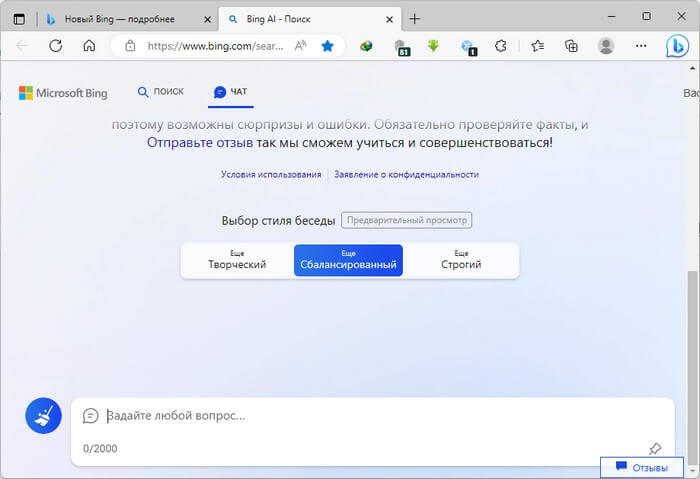The height and width of the screenshot is (479, 700).
Task: Open the Условия использования link
Action: pyautogui.click(x=271, y=174)
